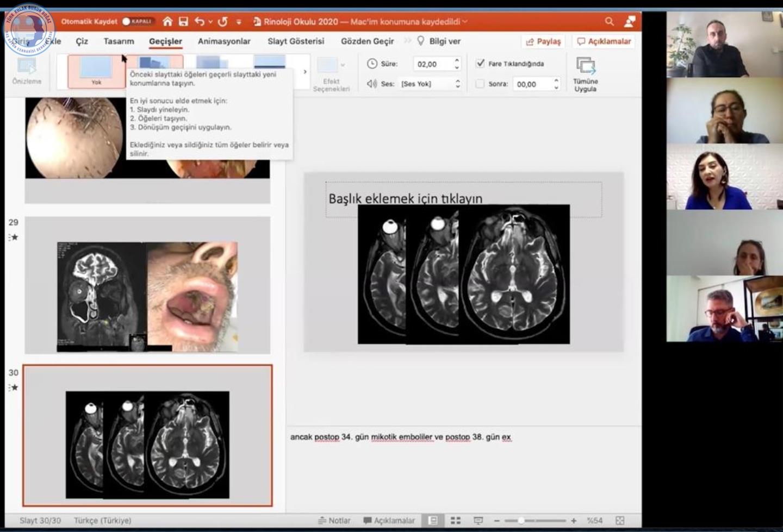Click the zoom out minus button
Image resolution: width=783 pixels, height=532 pixels.
click(496, 520)
